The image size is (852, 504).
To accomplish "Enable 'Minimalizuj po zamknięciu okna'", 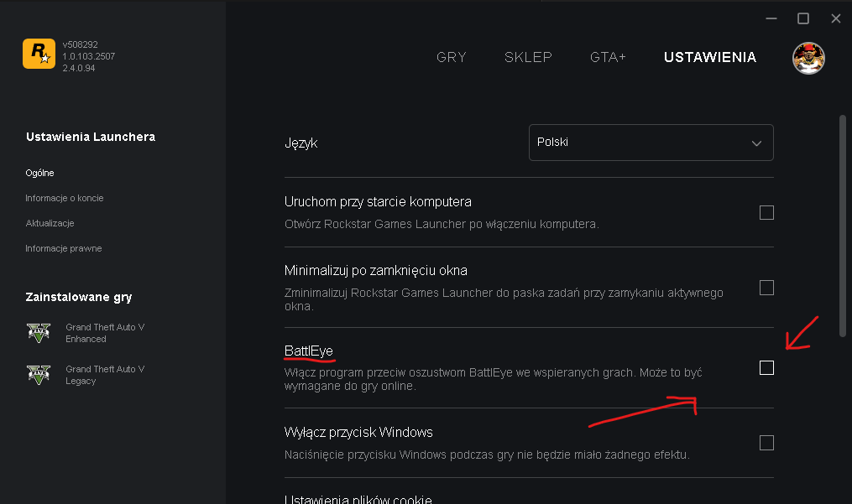I will click(x=766, y=288).
